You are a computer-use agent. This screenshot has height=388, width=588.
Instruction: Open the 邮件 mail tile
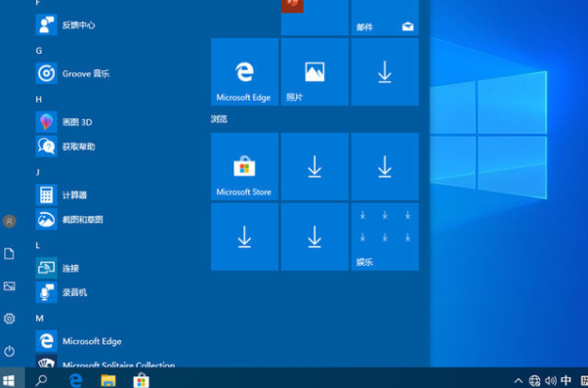point(385,18)
